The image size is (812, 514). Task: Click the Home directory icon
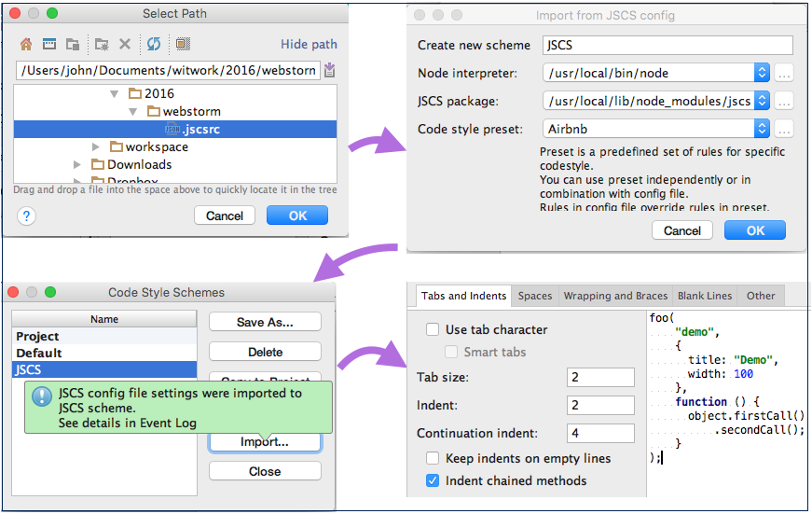[x=26, y=44]
